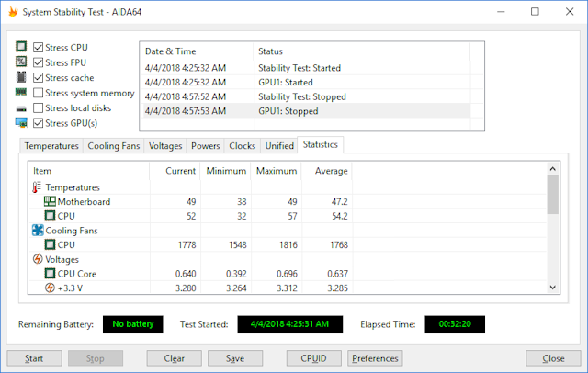Click the Temperatures group label
588x373 pixels.
pos(73,187)
